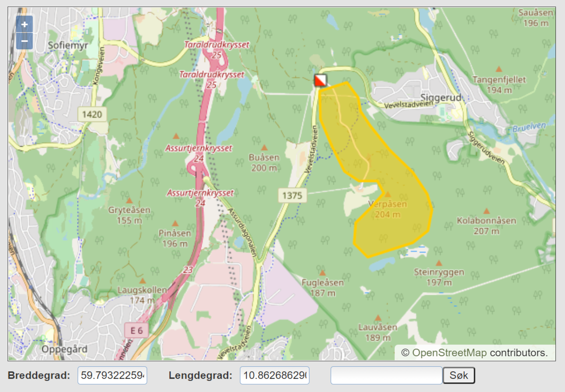Click the Tangenfjellet peak triangle symbol
Screen dimensions: 565x392
[499, 69]
